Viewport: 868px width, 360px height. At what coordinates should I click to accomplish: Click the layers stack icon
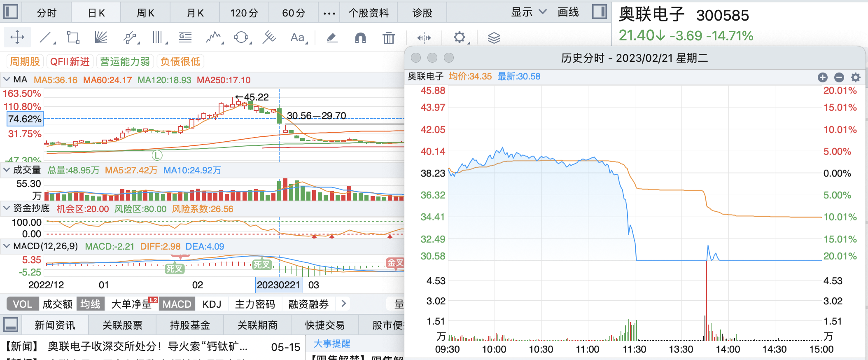(494, 37)
